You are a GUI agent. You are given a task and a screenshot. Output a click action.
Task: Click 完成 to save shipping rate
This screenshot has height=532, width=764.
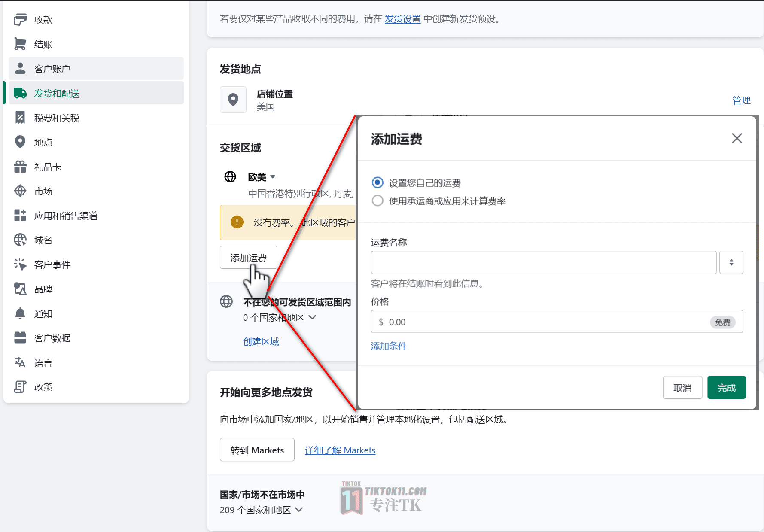coord(727,388)
